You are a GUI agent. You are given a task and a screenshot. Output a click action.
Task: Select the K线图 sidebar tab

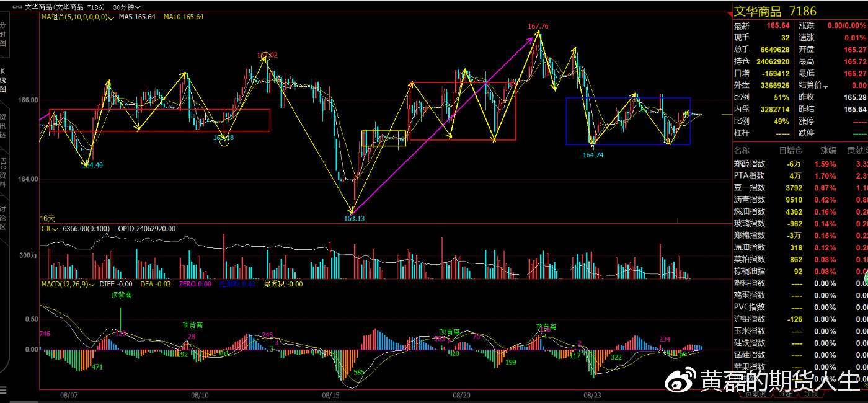[x=4, y=81]
